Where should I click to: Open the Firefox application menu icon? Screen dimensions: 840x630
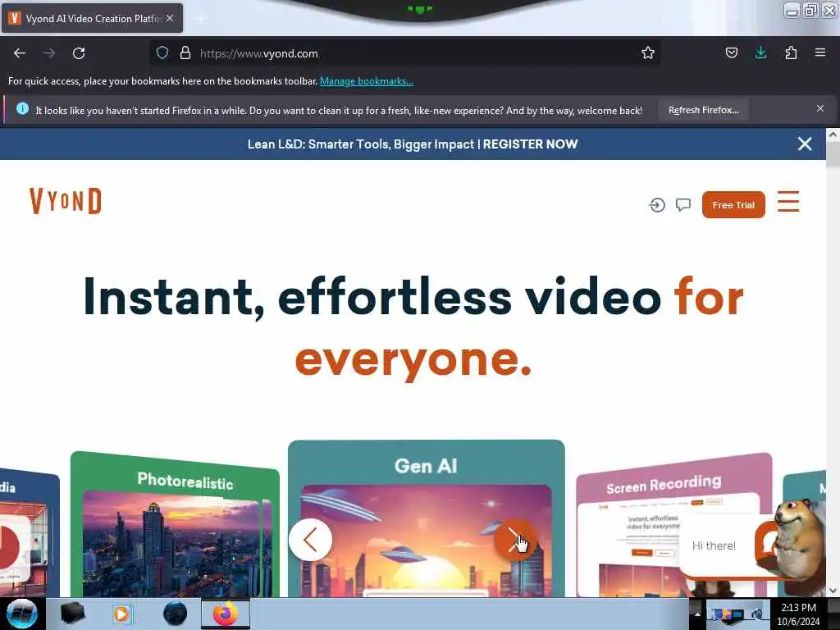pyautogui.click(x=820, y=52)
